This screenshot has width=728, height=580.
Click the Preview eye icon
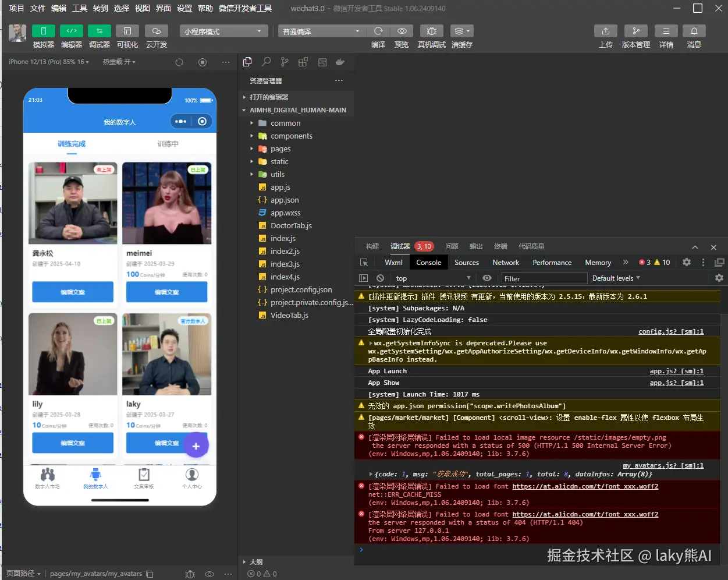click(x=402, y=31)
